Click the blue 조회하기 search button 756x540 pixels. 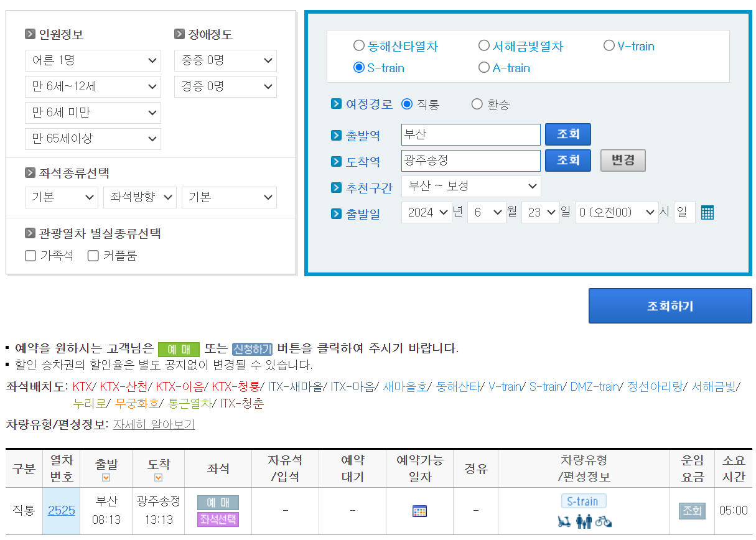tap(670, 305)
